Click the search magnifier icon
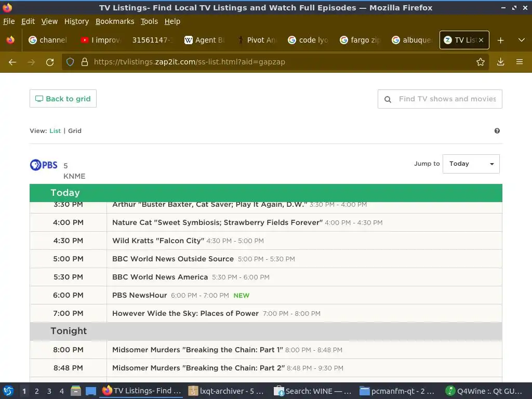Viewport: 532px width, 399px height. (x=388, y=99)
